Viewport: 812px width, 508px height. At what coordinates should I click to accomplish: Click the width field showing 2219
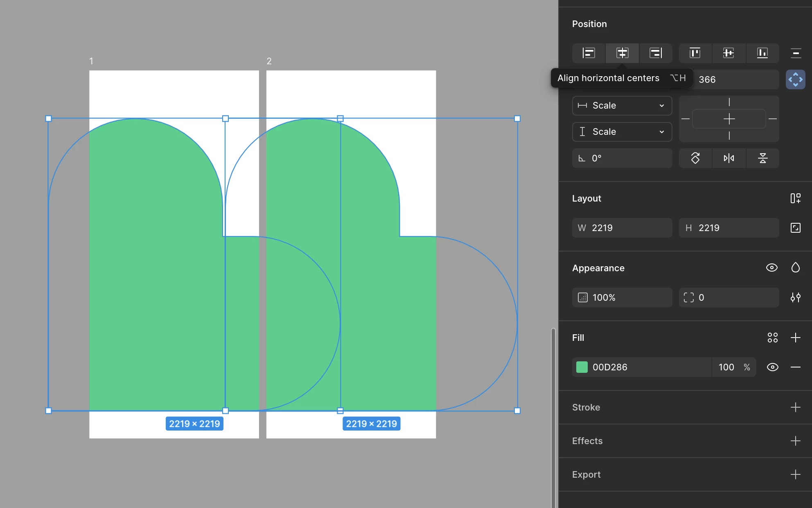click(x=622, y=228)
